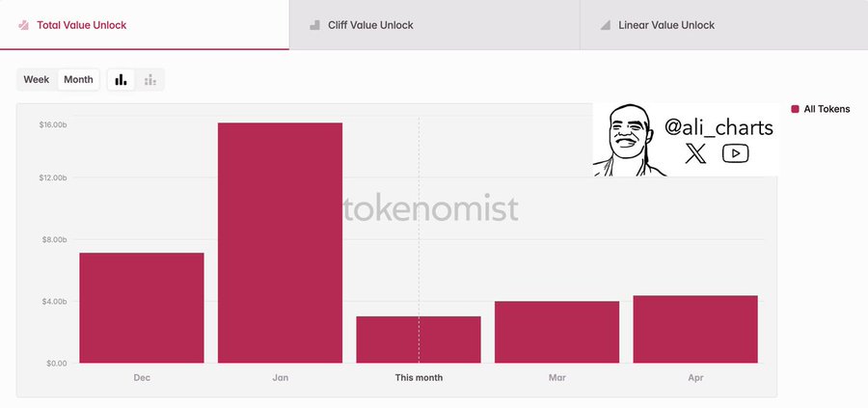Open the Total Value Unlock tab
The width and height of the screenshot is (868, 408).
tap(81, 25)
